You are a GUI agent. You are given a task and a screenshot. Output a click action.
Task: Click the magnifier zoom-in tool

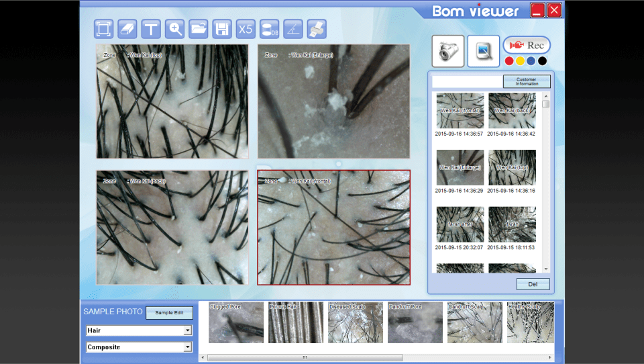pos(175,29)
